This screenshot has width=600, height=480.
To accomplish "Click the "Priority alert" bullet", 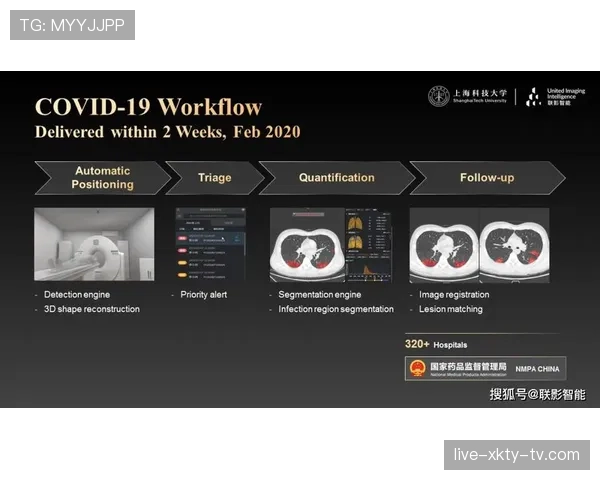I will [x=204, y=294].
